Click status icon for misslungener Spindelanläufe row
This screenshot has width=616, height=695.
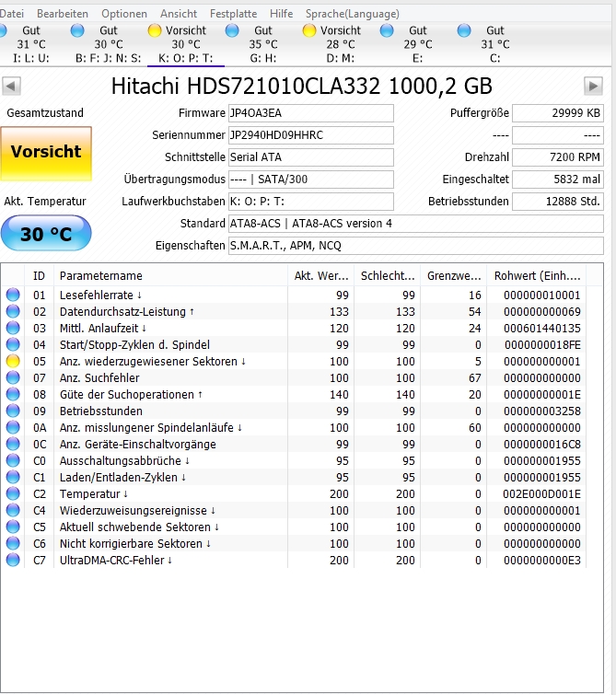click(13, 427)
